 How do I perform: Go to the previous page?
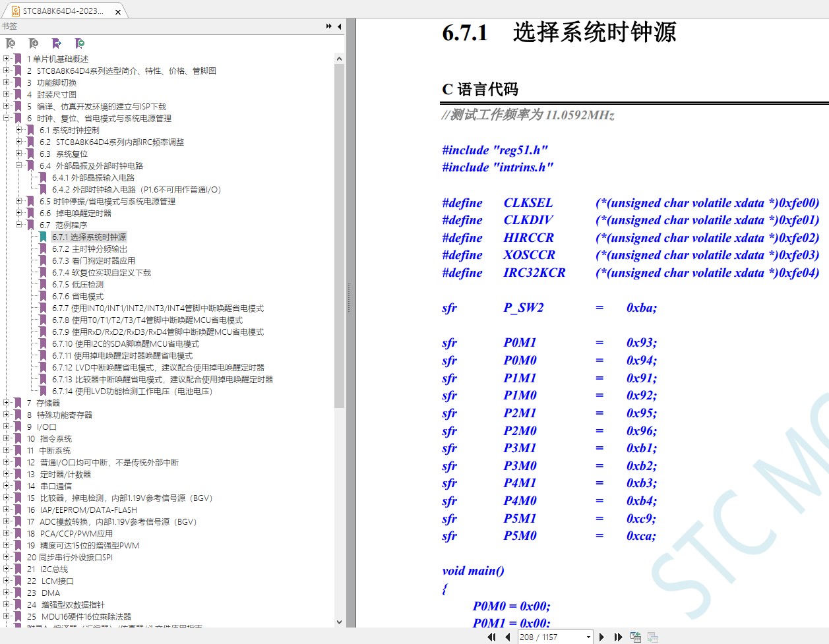pos(507,637)
